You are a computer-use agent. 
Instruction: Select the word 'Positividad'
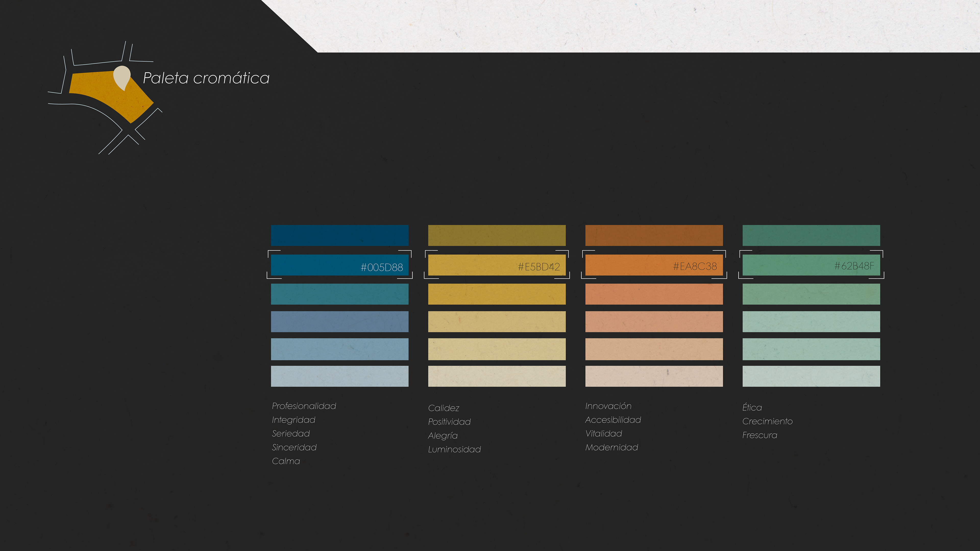pyautogui.click(x=449, y=422)
